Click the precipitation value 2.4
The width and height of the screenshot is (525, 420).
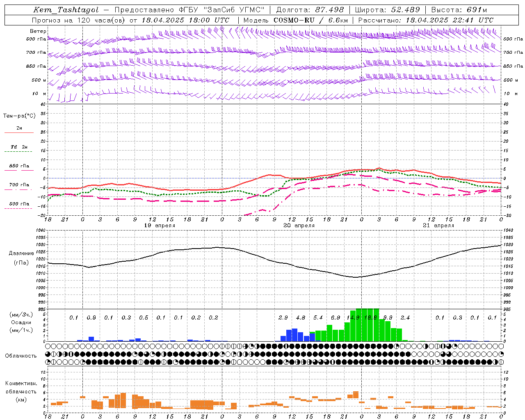click(x=405, y=318)
